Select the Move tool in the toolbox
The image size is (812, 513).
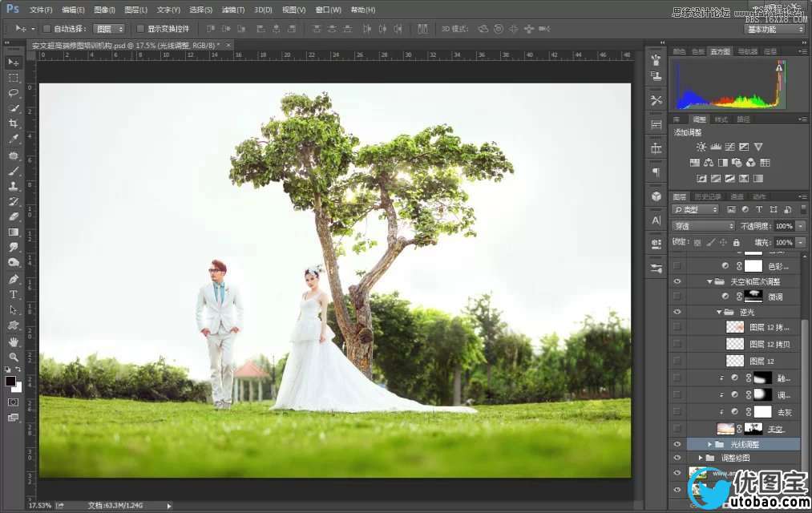pos(14,63)
